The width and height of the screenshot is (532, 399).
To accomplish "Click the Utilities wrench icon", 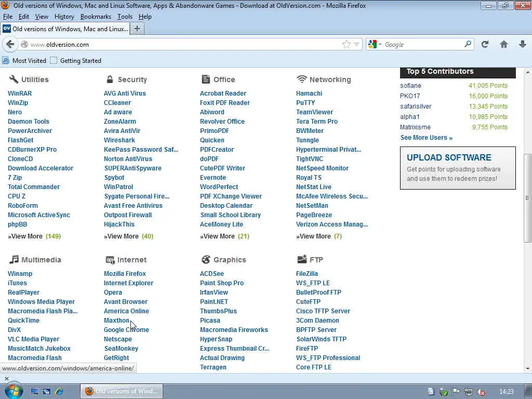I will (13, 79).
